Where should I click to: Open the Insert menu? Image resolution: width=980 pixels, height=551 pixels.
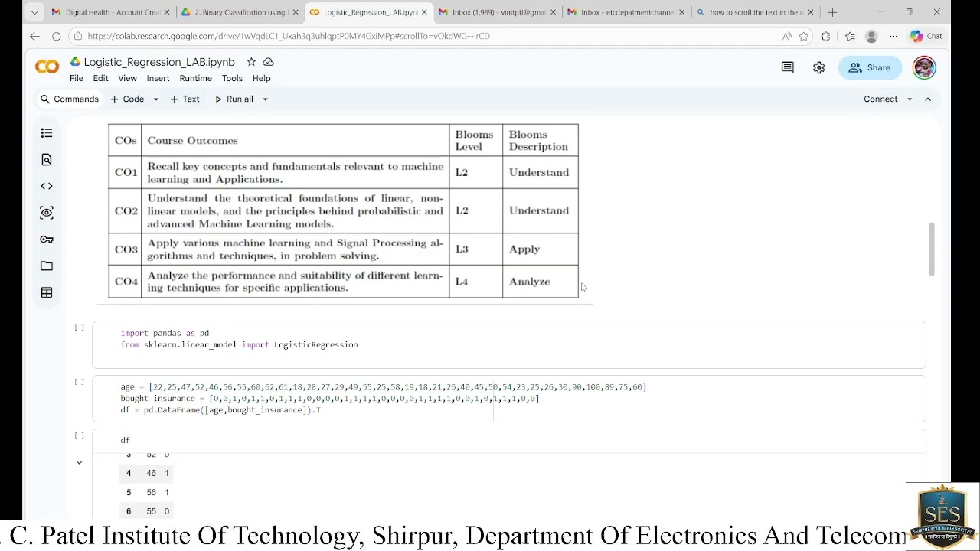coord(158,78)
